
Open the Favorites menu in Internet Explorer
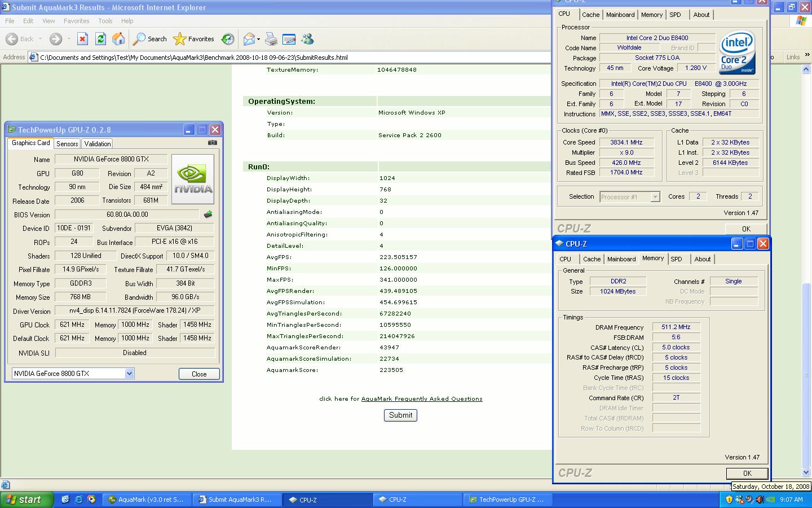click(x=76, y=21)
